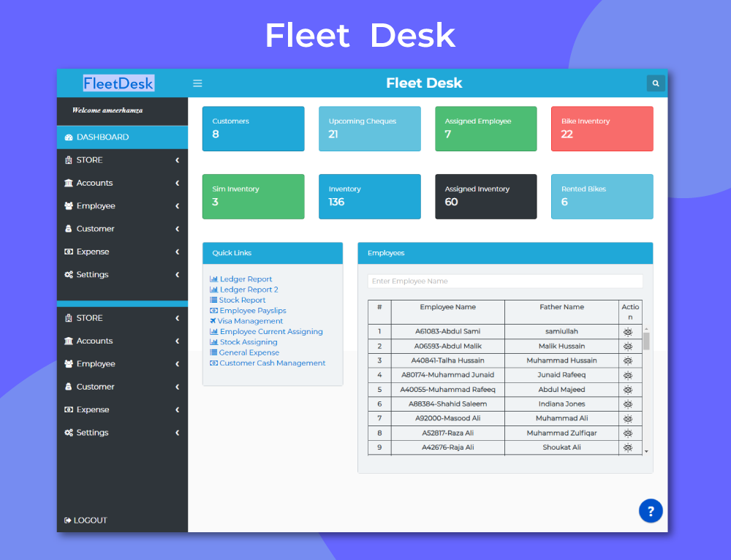View details for A52817-Raza Ali

pyautogui.click(x=628, y=434)
